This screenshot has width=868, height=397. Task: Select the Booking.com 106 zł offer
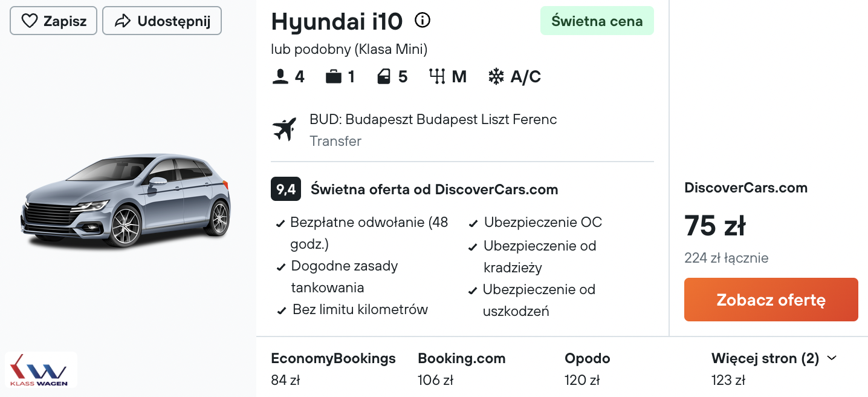(462, 369)
